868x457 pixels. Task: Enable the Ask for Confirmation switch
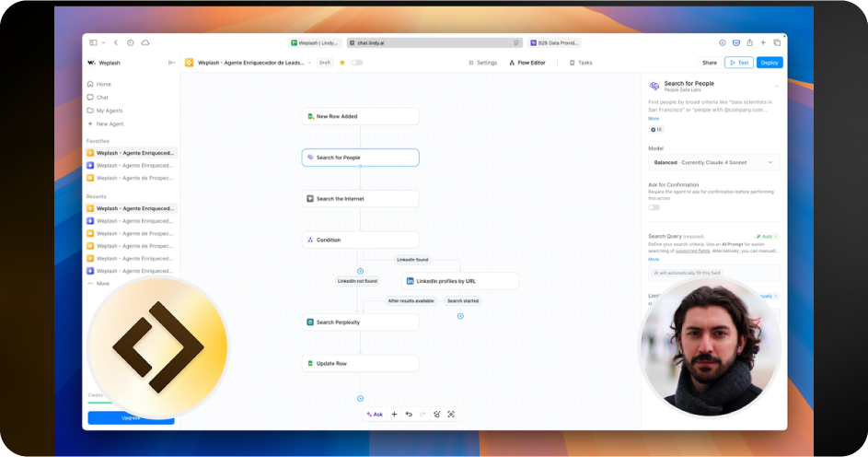[654, 207]
